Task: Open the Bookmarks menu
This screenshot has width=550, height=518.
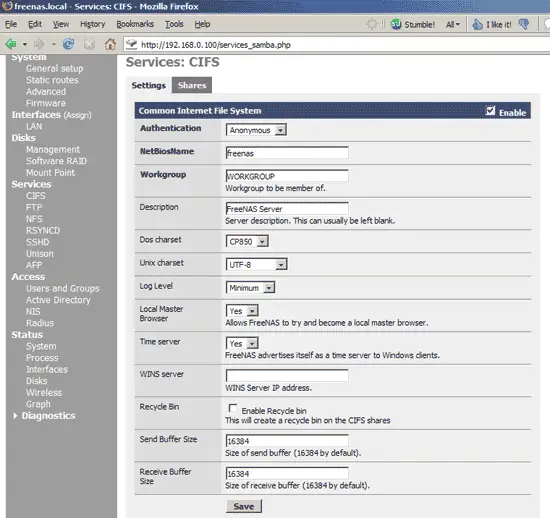Action: tap(135, 24)
